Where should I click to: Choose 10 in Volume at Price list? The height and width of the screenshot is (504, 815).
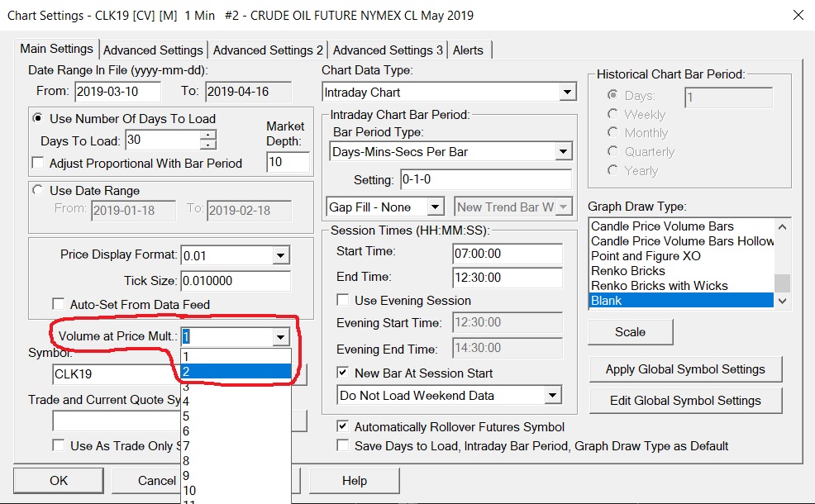coord(236,491)
